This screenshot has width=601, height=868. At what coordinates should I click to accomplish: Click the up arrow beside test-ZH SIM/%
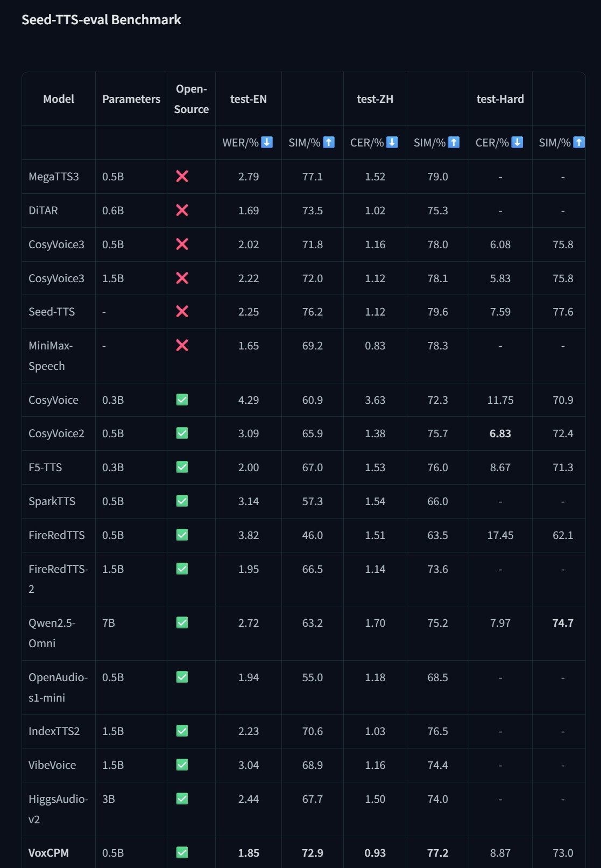[x=454, y=142]
